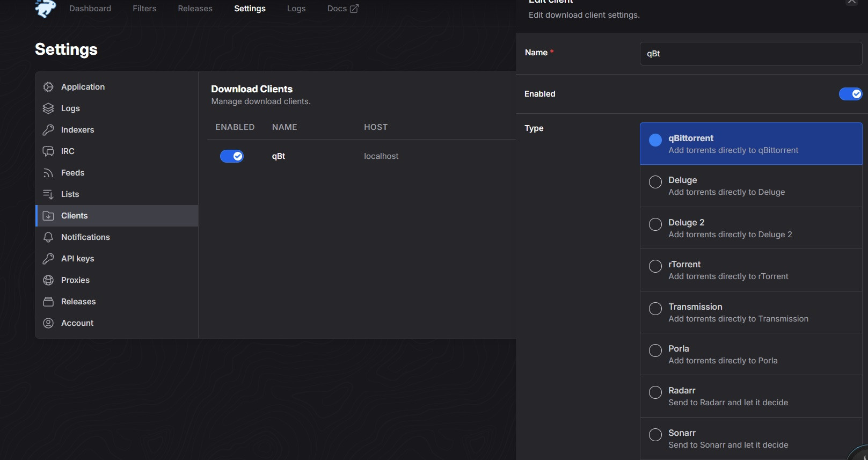
Task: Open Releases settings section
Action: tap(117, 302)
